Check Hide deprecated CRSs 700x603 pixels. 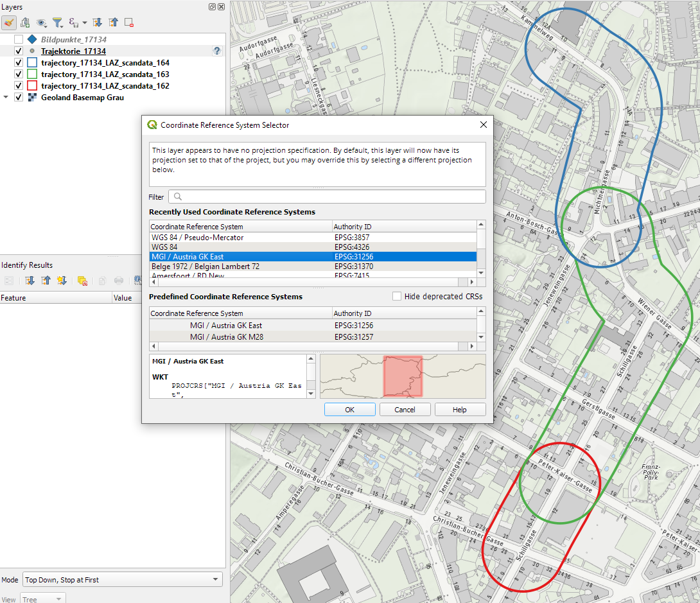click(397, 296)
